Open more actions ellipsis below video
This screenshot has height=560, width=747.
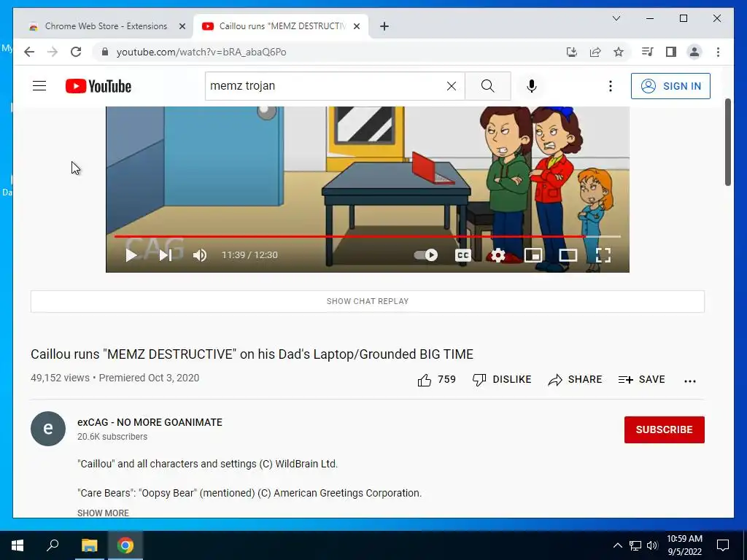click(x=690, y=381)
